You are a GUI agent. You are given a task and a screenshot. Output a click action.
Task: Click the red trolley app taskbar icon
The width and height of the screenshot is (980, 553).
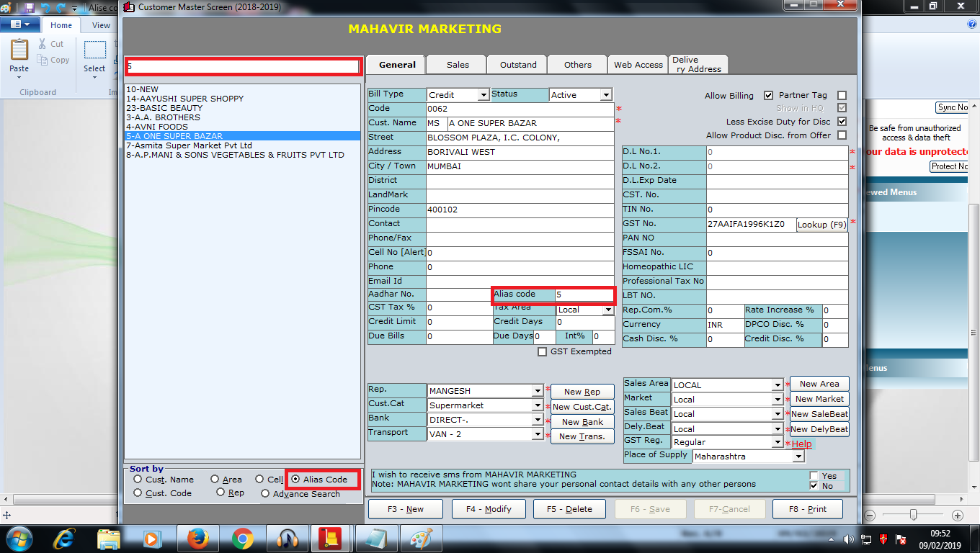click(333, 539)
